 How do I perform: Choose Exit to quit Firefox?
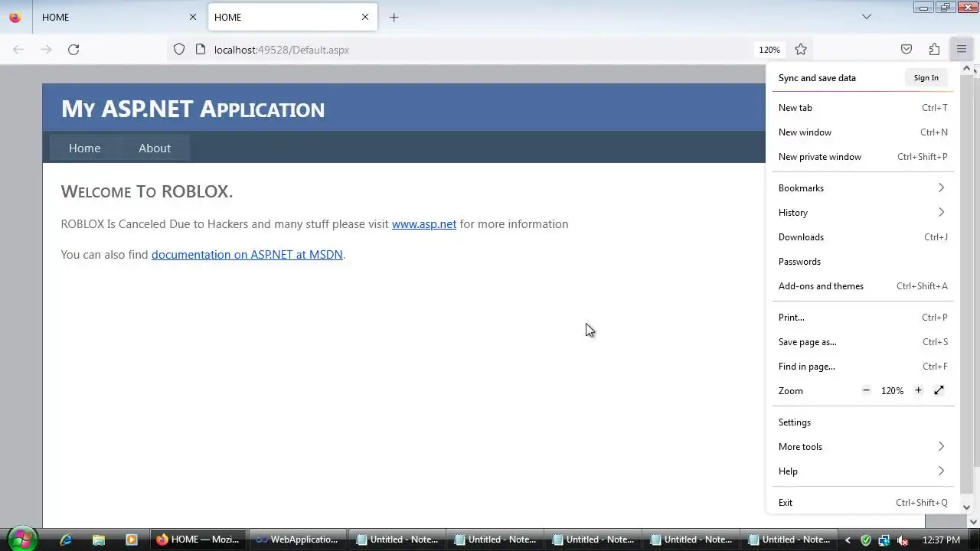[x=863, y=503]
